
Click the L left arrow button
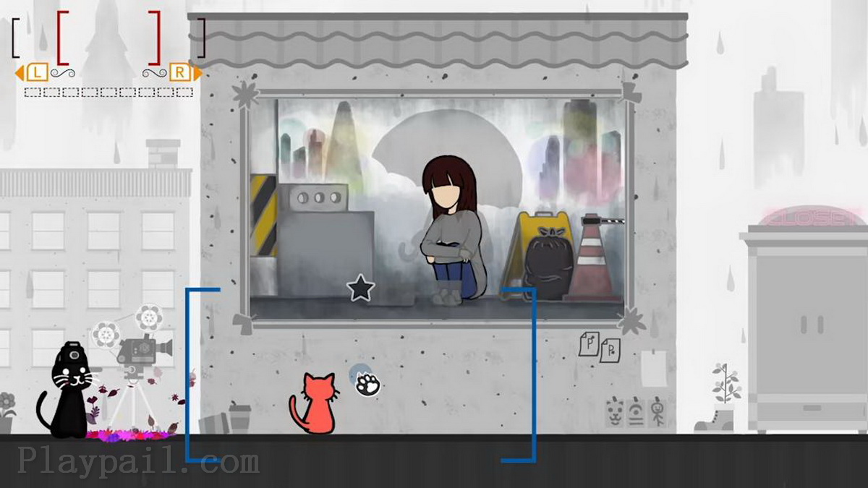click(x=32, y=72)
